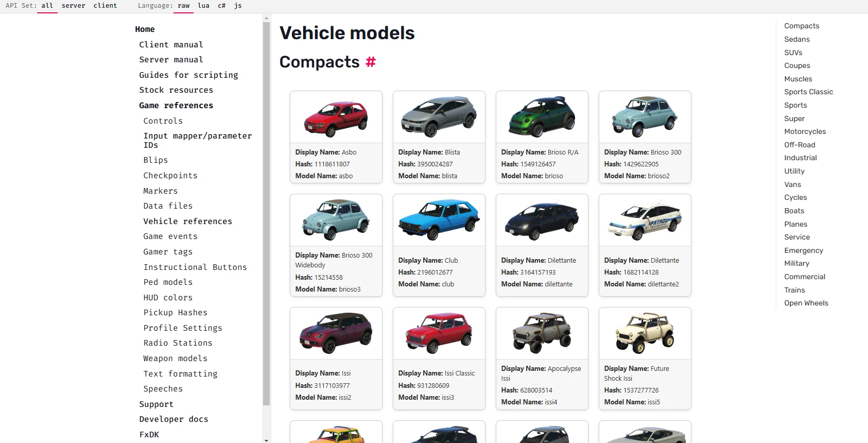Open Ped models sidebar page
This screenshot has height=443, width=868.
(168, 282)
